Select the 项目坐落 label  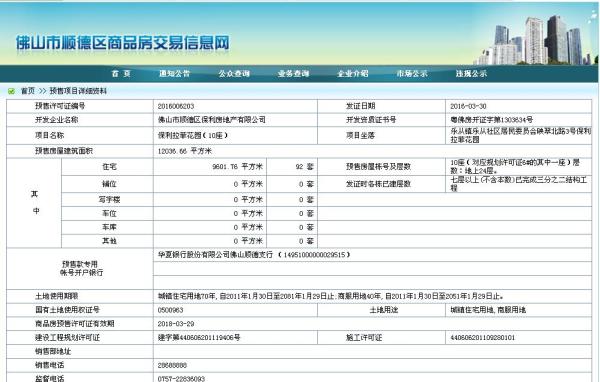360,135
